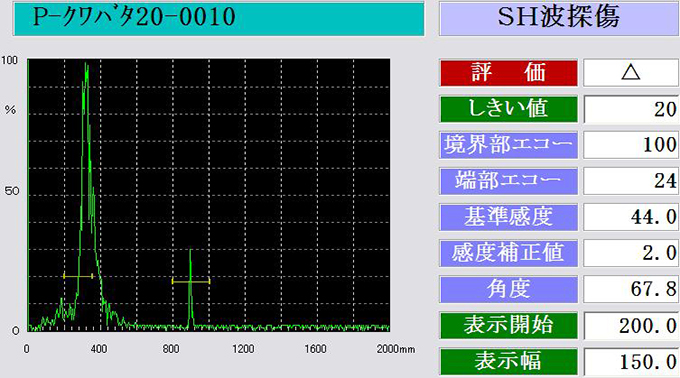Edit the しきい値 field showing 20

pyautogui.click(x=631, y=109)
